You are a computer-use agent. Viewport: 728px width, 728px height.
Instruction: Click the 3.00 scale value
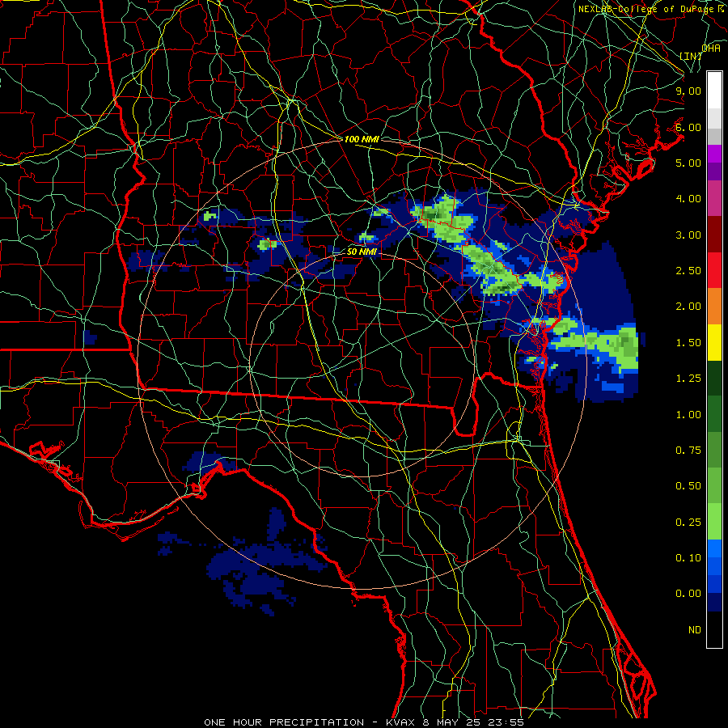tap(688, 235)
